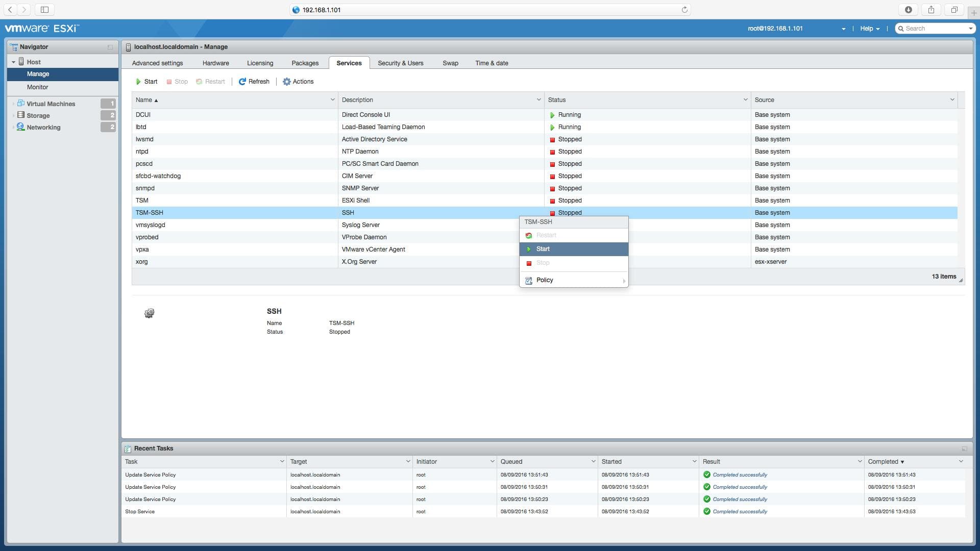980x551 pixels.
Task: Switch to the Hardware tab
Action: [x=215, y=63]
